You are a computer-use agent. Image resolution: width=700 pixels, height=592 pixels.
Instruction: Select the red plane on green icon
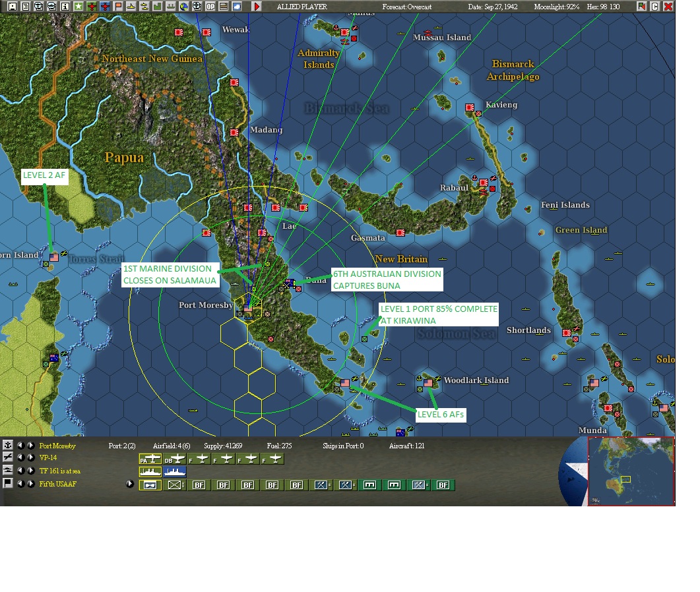[92, 6]
